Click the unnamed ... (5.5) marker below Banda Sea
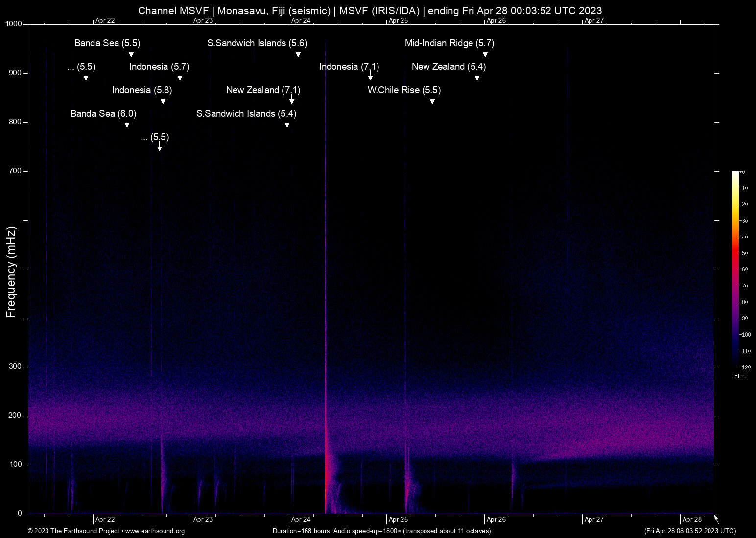The image size is (756, 538). pyautogui.click(x=86, y=76)
